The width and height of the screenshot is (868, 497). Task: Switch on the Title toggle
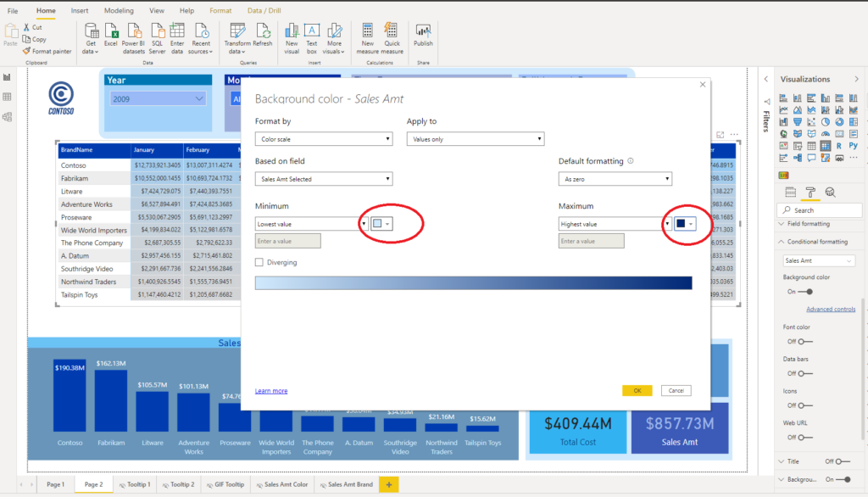point(843,461)
